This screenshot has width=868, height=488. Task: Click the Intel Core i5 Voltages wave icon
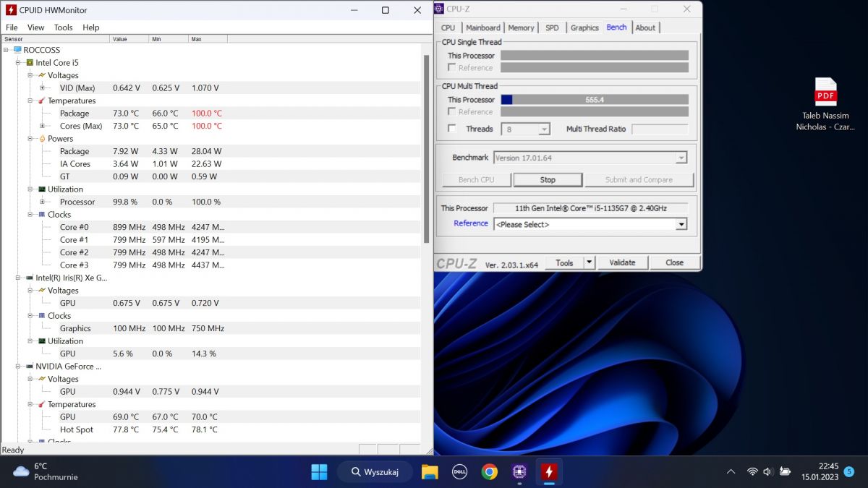[x=42, y=75]
